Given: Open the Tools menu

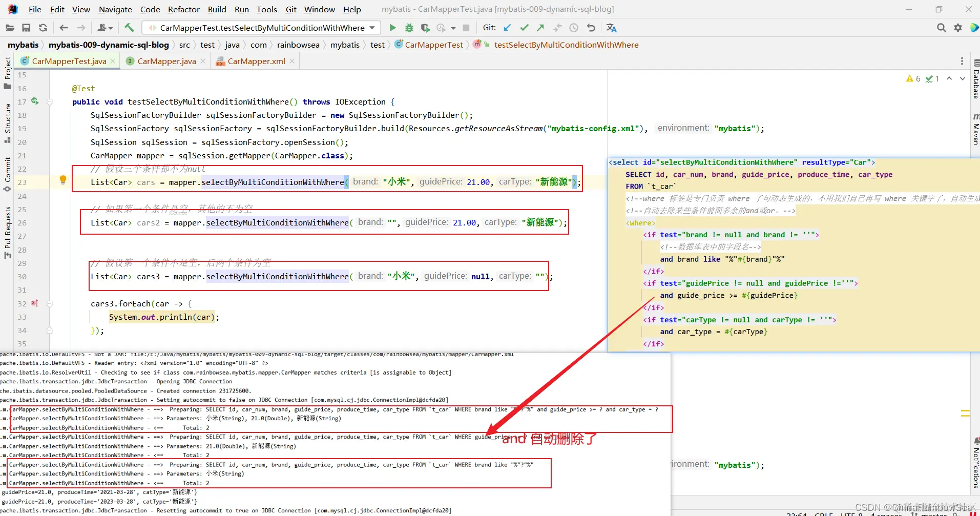Looking at the screenshot, I should coord(267,9).
